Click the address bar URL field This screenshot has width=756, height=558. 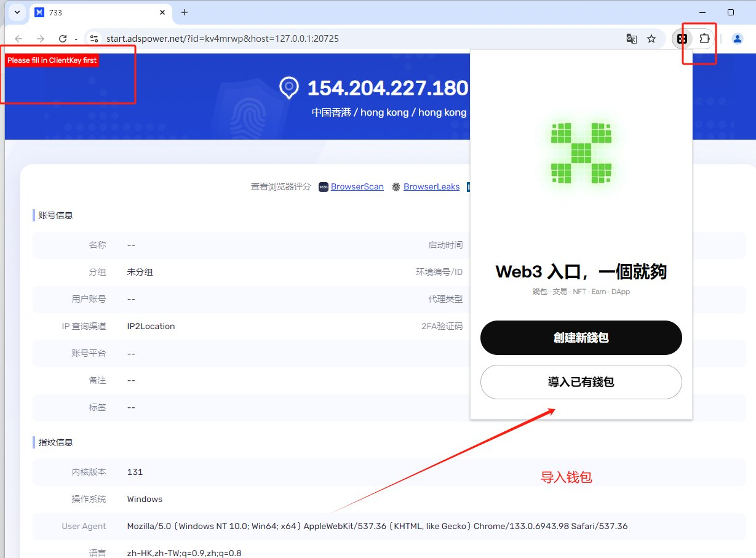(x=357, y=39)
